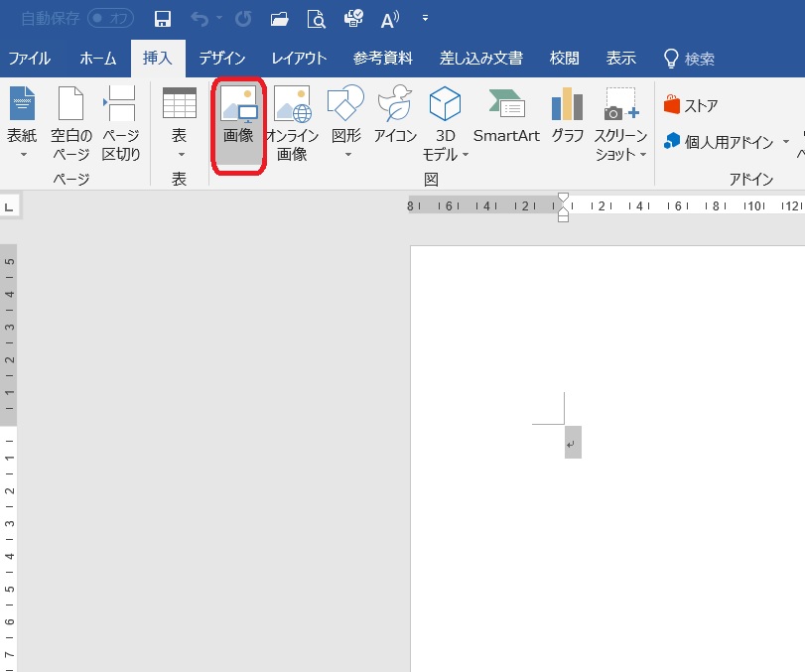This screenshot has height=672, width=805.
Task: Click the Open folder icon
Action: coord(279,19)
